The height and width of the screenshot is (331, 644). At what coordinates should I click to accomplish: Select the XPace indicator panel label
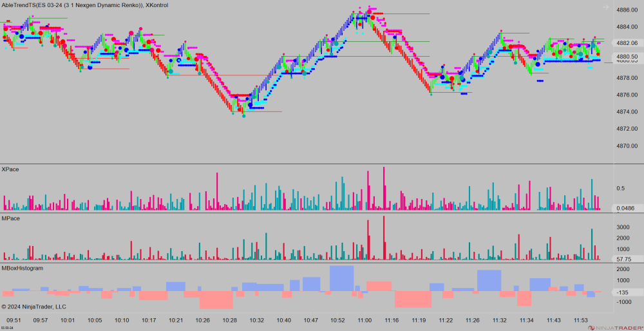pyautogui.click(x=11, y=169)
